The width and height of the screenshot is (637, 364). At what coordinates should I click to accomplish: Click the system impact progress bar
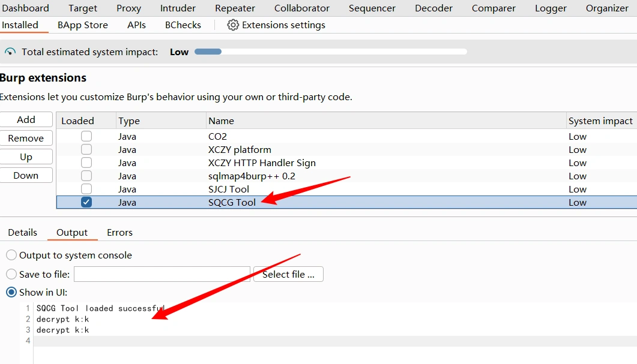[330, 52]
